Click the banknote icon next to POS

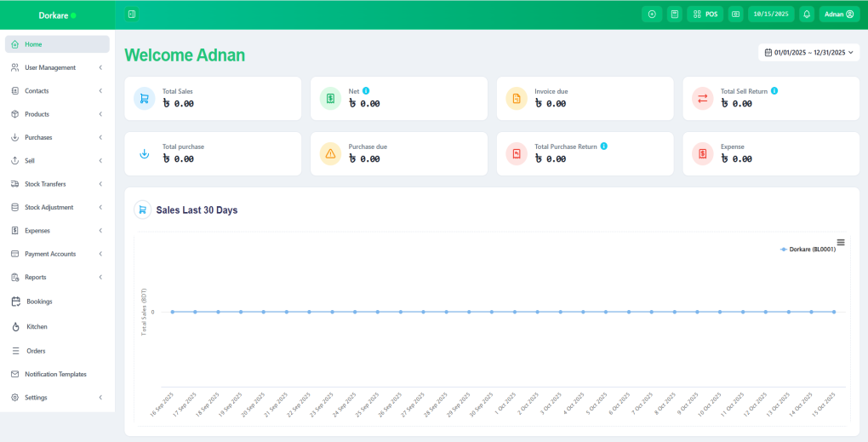pos(735,14)
